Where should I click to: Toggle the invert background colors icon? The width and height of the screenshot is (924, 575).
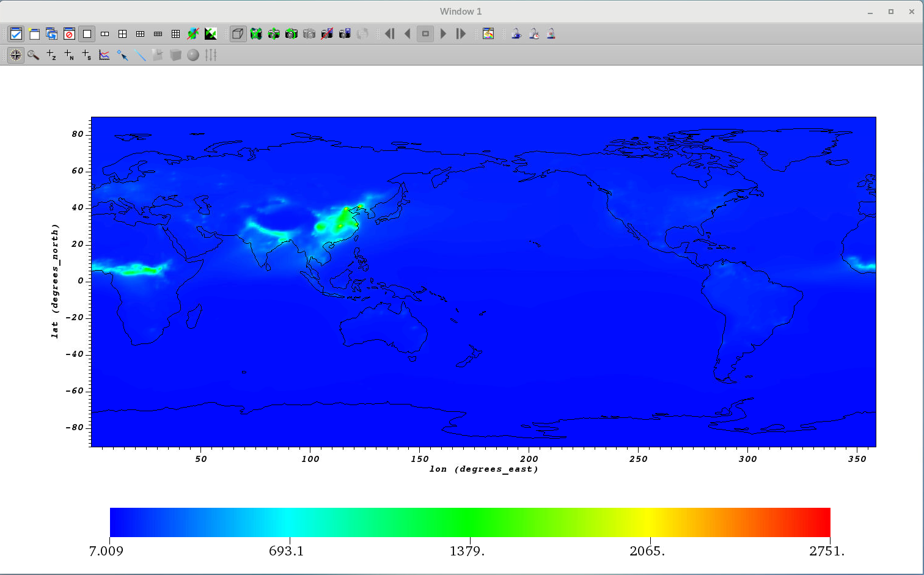point(211,34)
